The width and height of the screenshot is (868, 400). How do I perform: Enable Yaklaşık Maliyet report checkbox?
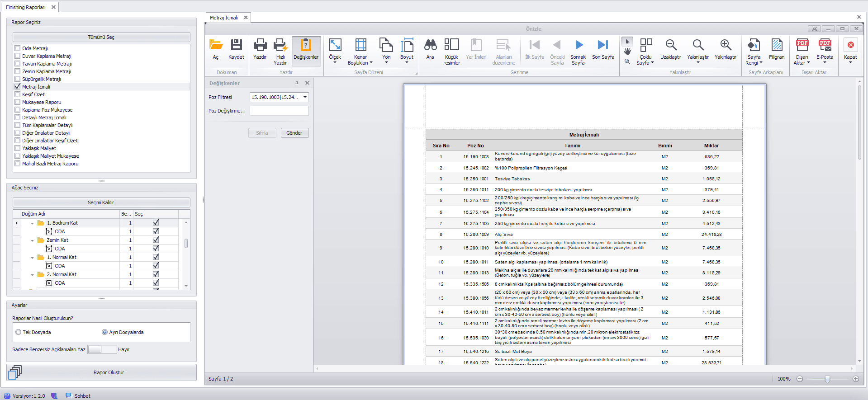[x=18, y=148]
